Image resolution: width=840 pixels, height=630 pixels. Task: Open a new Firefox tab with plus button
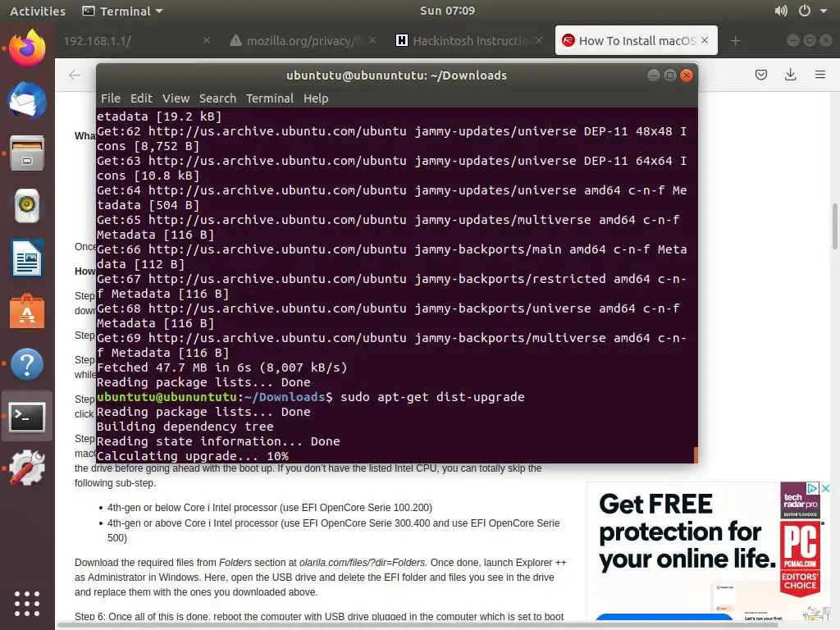pos(735,41)
